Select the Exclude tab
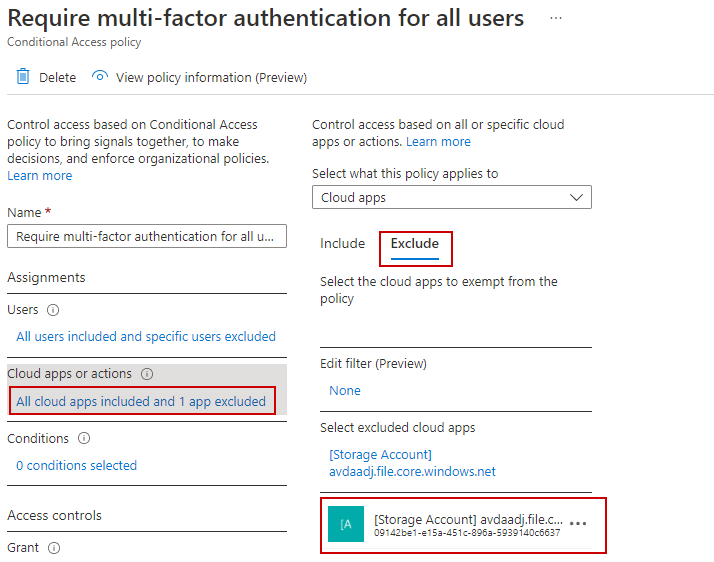 pos(414,244)
